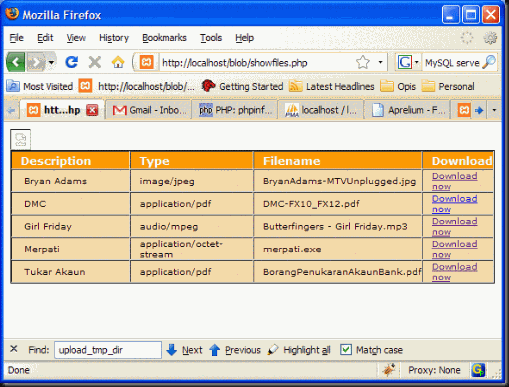Open the Bookmarks menu
The image size is (509, 387).
pyautogui.click(x=164, y=38)
